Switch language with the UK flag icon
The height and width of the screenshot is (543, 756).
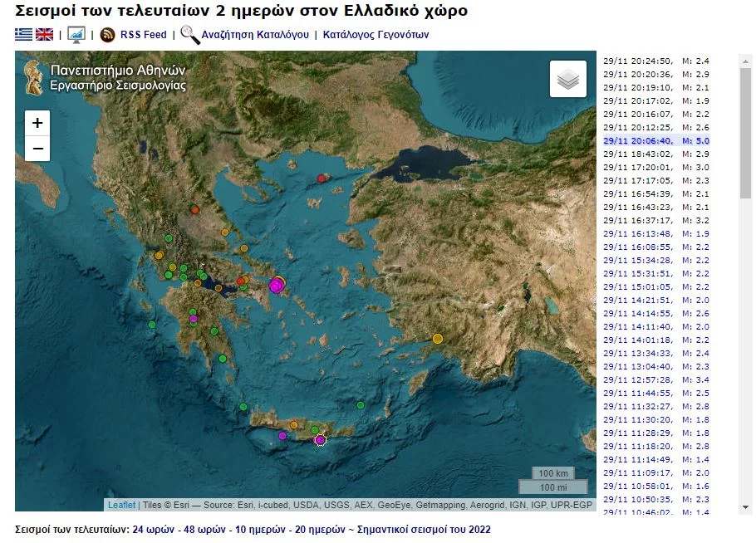coord(44,35)
